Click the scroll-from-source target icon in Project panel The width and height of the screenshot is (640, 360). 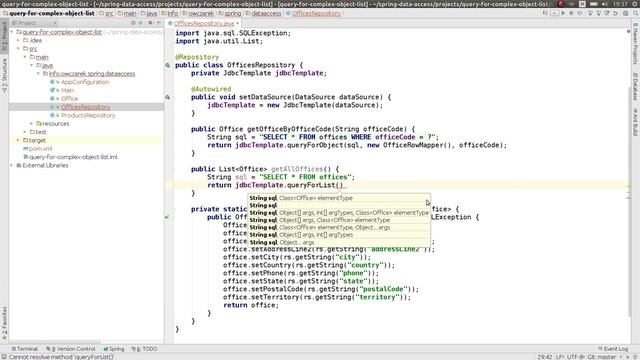coord(133,23)
